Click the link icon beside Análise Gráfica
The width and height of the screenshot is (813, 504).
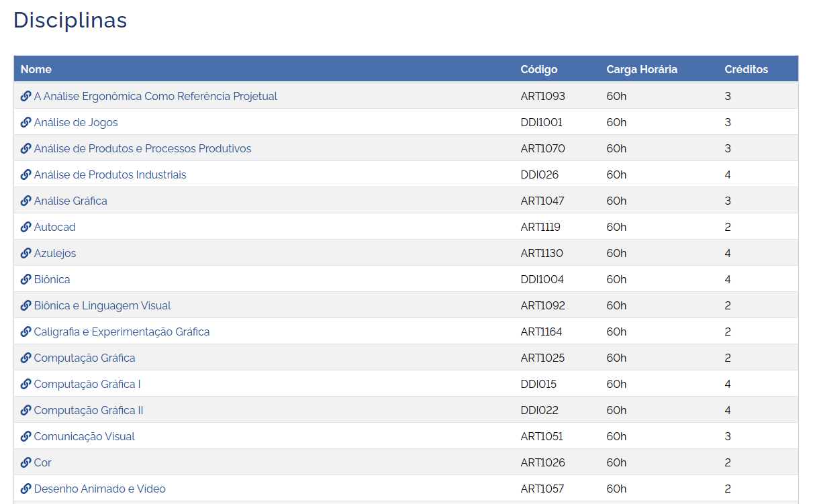pyautogui.click(x=26, y=201)
